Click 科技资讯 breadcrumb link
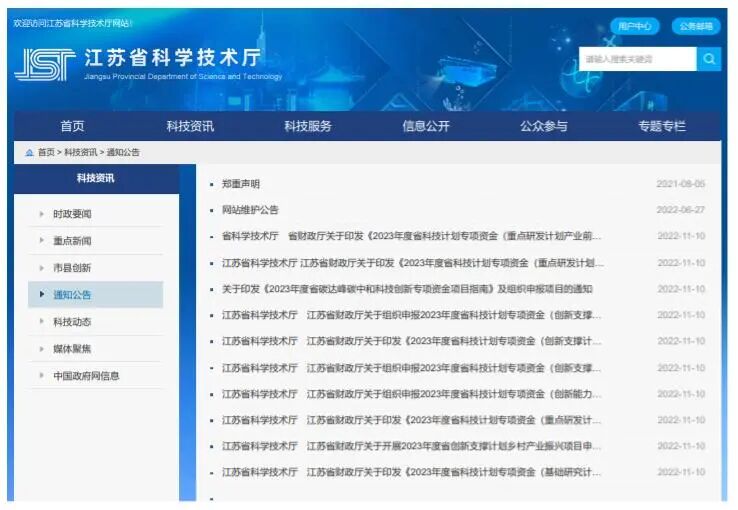738x510 pixels. click(x=81, y=152)
